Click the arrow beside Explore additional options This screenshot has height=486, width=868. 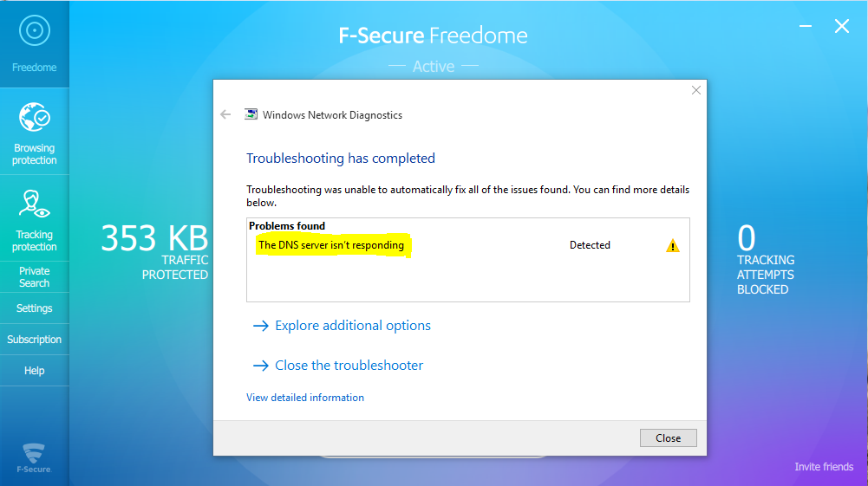[261, 326]
